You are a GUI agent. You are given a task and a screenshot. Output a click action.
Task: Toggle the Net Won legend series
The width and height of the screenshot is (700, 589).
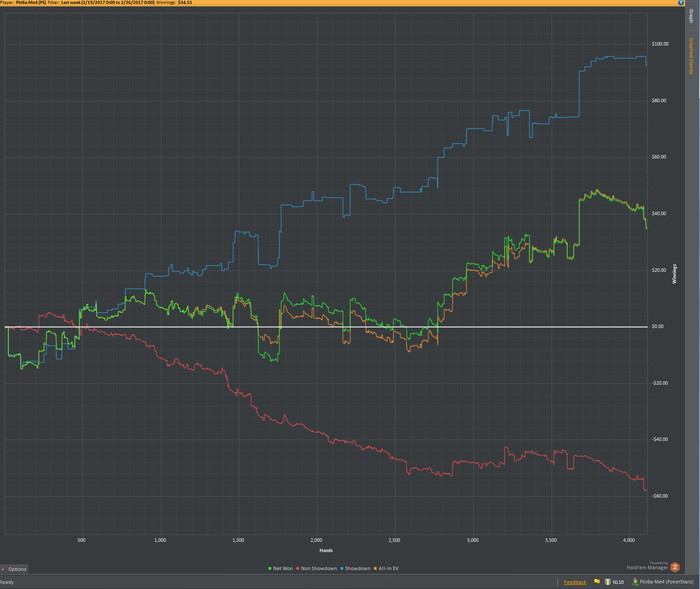(280, 568)
